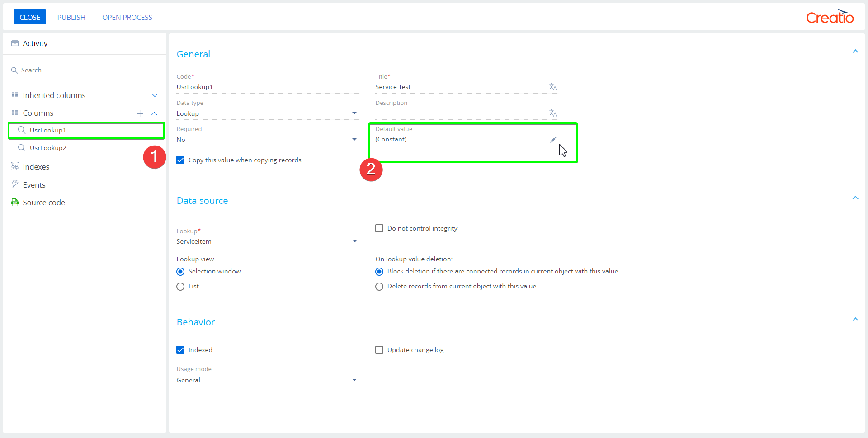Screen dimensions: 868x438
Task: Click the Inherited columns grid icon
Action: point(15,95)
